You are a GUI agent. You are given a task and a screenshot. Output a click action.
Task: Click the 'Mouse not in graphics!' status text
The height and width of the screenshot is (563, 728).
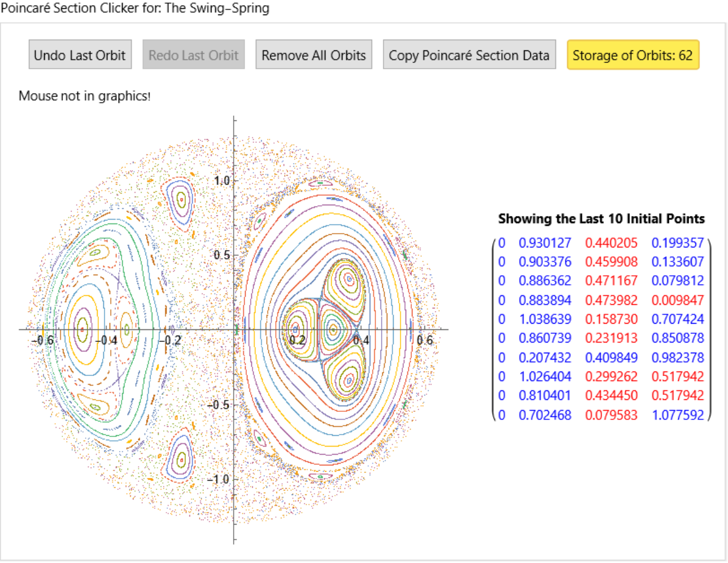click(x=84, y=96)
